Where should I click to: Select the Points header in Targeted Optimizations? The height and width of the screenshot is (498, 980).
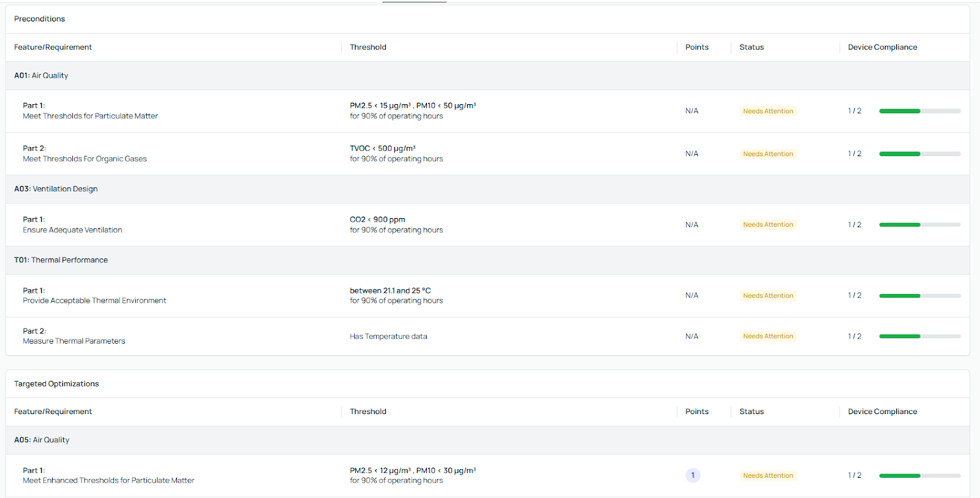tap(696, 412)
